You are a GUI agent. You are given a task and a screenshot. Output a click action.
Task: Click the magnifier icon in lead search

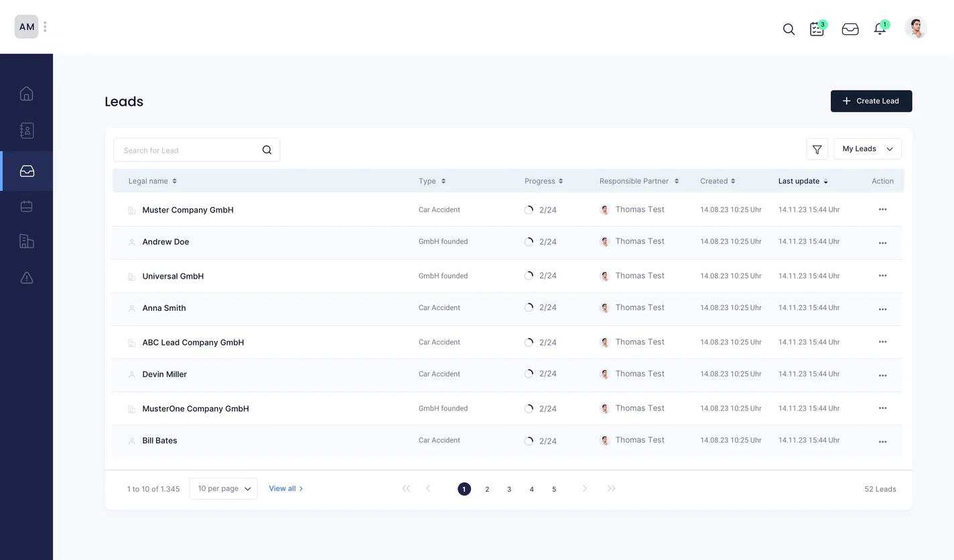pyautogui.click(x=267, y=150)
